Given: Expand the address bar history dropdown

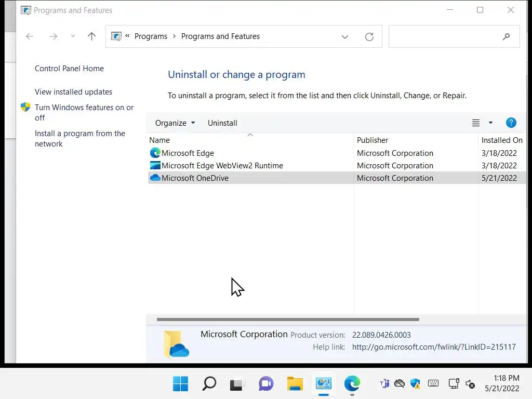Looking at the screenshot, I should [345, 37].
